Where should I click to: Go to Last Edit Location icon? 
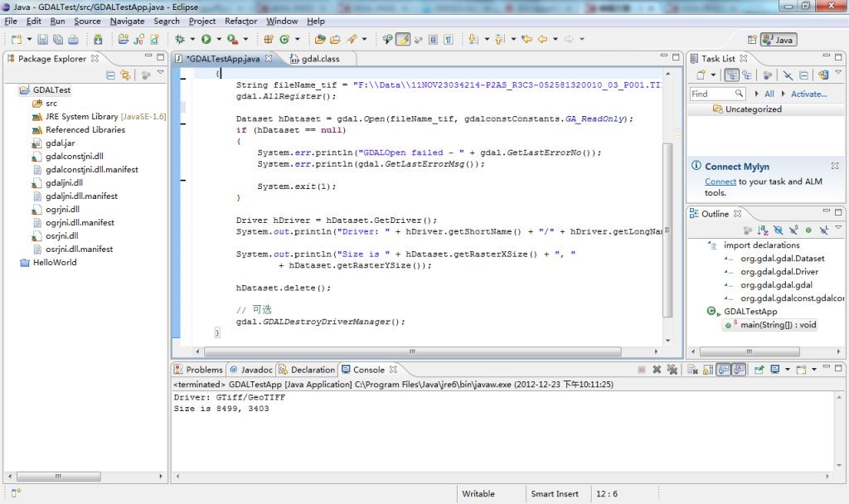click(526, 39)
